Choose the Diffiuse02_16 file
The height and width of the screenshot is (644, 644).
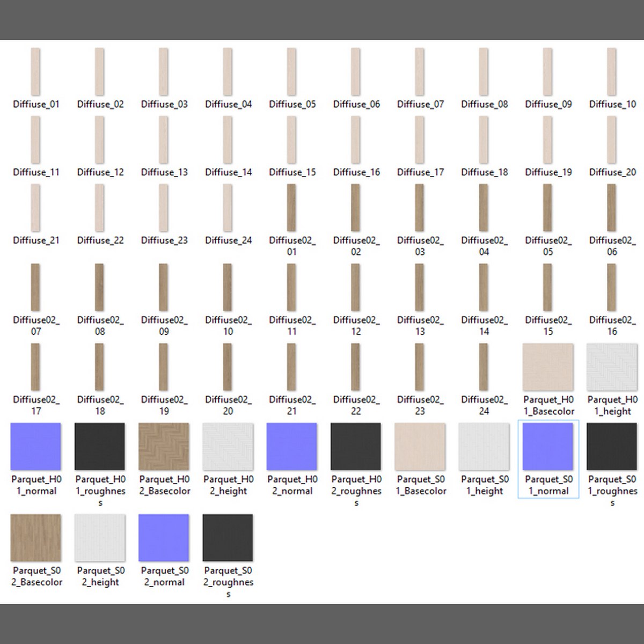point(612,288)
